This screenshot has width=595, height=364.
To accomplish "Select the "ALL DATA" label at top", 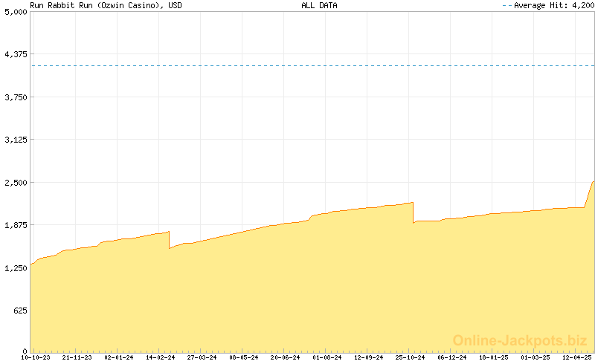I will 319,5.
